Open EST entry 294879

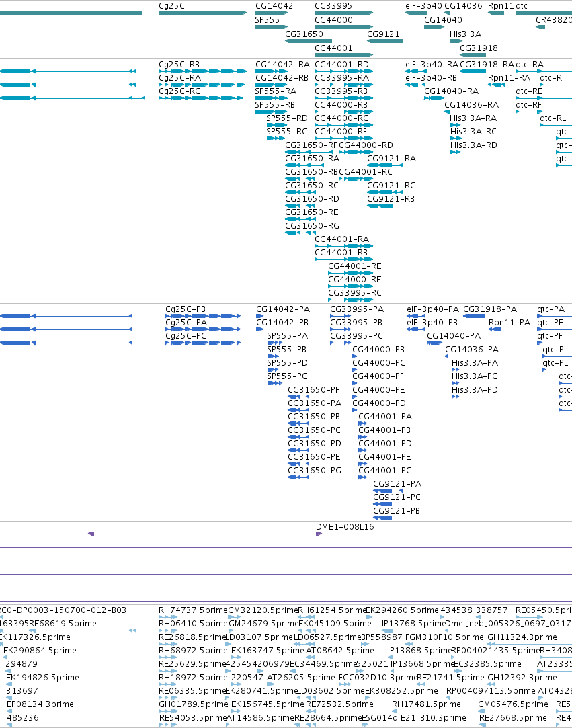click(22, 664)
